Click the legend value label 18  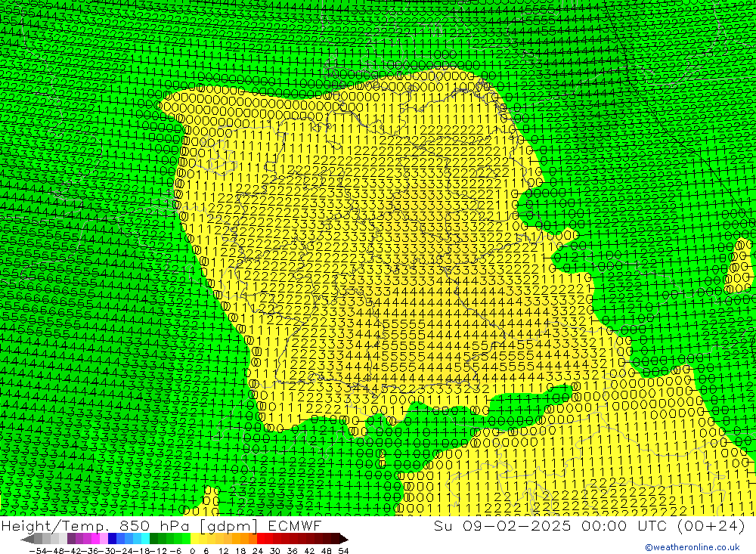click(x=240, y=551)
